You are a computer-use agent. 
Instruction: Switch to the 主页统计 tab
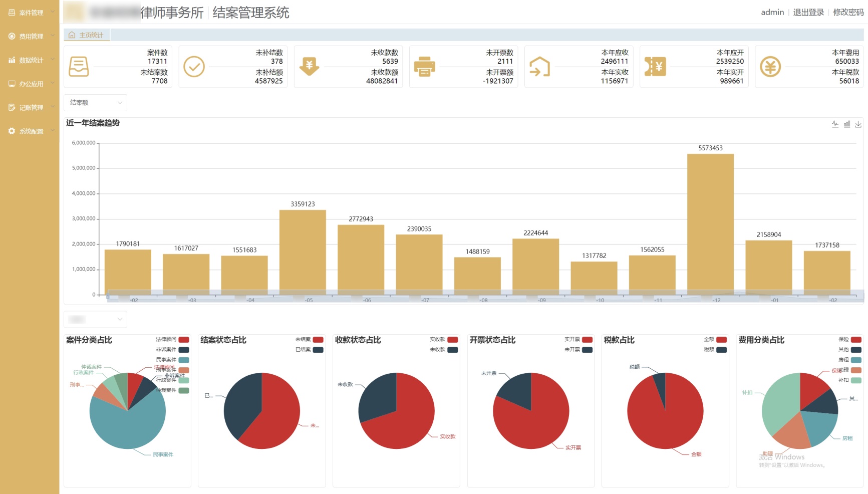[87, 35]
